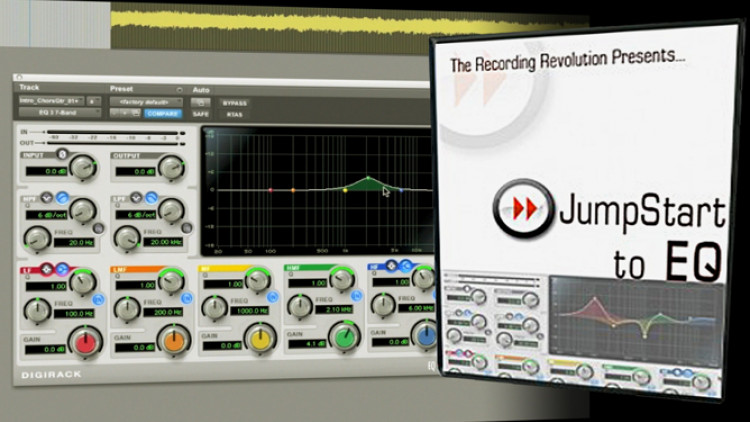
Task: Click the HF 6.00 kHz frequency field
Action: click(415, 308)
